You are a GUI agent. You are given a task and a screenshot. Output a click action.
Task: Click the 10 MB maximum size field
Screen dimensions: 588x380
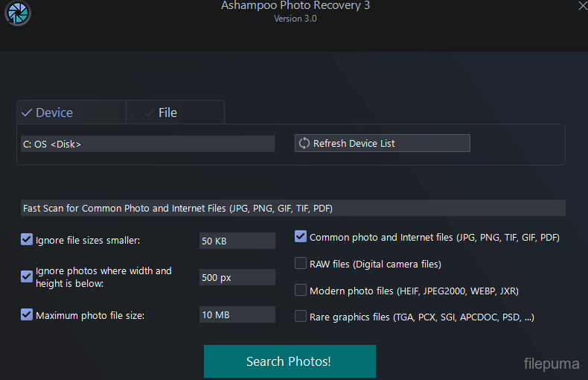pyautogui.click(x=237, y=314)
